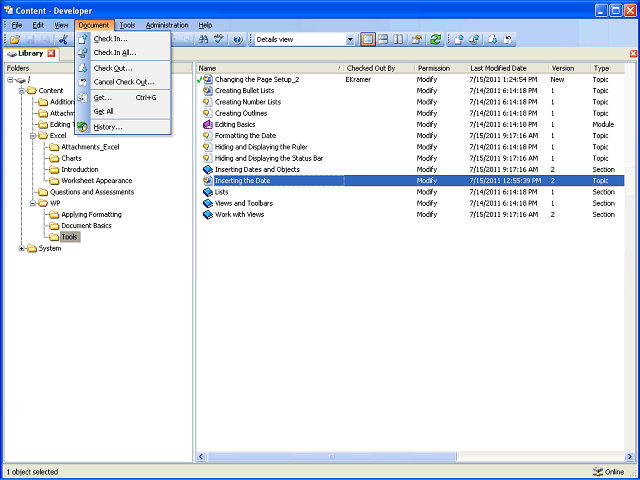Sort by Last Modified Date column header

point(508,68)
